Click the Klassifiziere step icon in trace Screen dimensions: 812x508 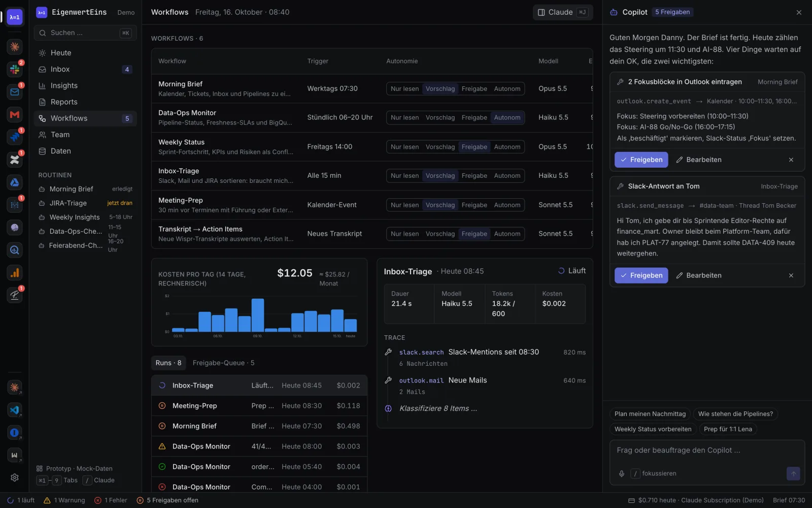388,408
